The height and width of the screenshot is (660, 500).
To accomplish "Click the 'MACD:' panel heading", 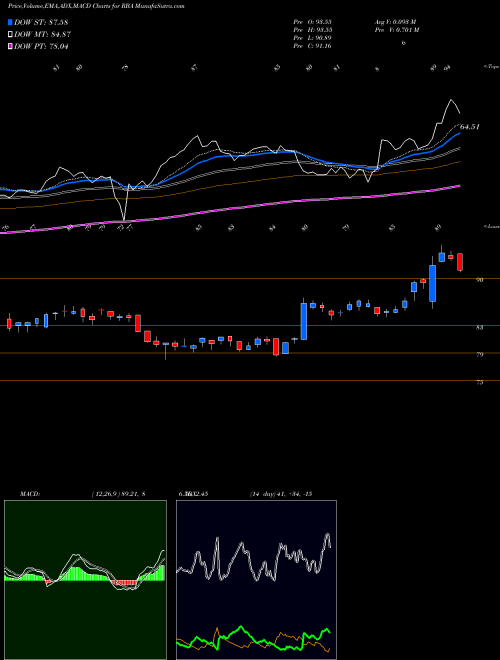I will coord(30,494).
